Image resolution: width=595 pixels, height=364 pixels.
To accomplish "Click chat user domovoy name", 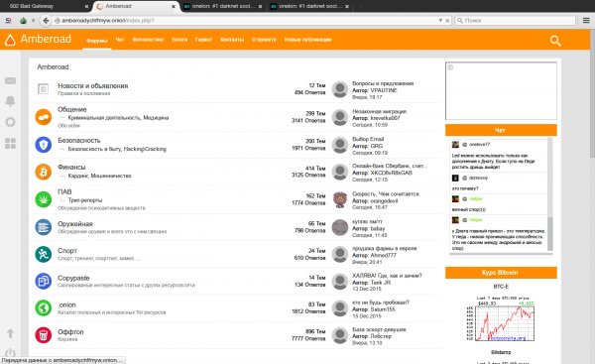I will 479,178.
